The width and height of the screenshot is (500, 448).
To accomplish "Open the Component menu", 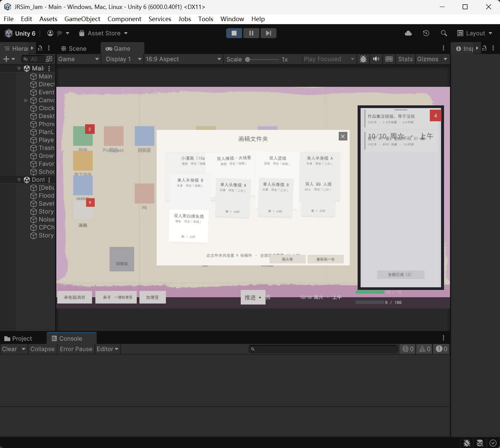I will coord(124,19).
